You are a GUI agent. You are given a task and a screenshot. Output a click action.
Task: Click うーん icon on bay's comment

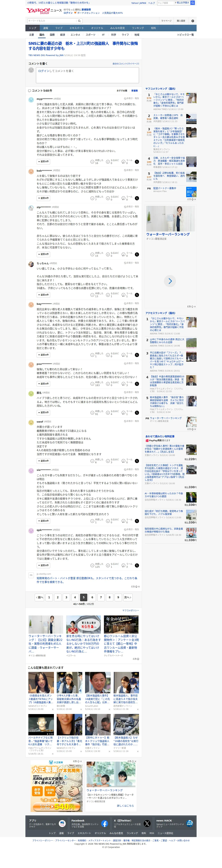(x=123, y=355)
